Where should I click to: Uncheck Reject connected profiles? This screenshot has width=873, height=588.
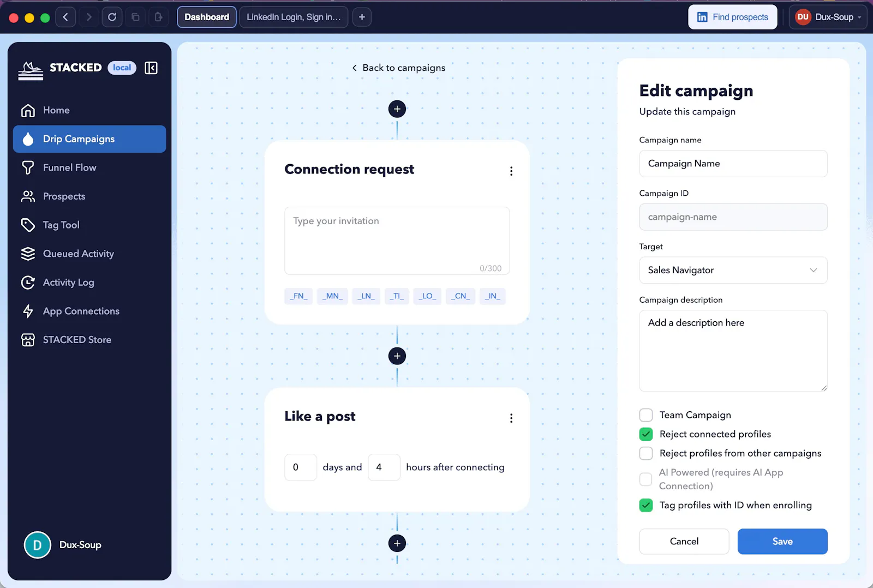tap(646, 434)
